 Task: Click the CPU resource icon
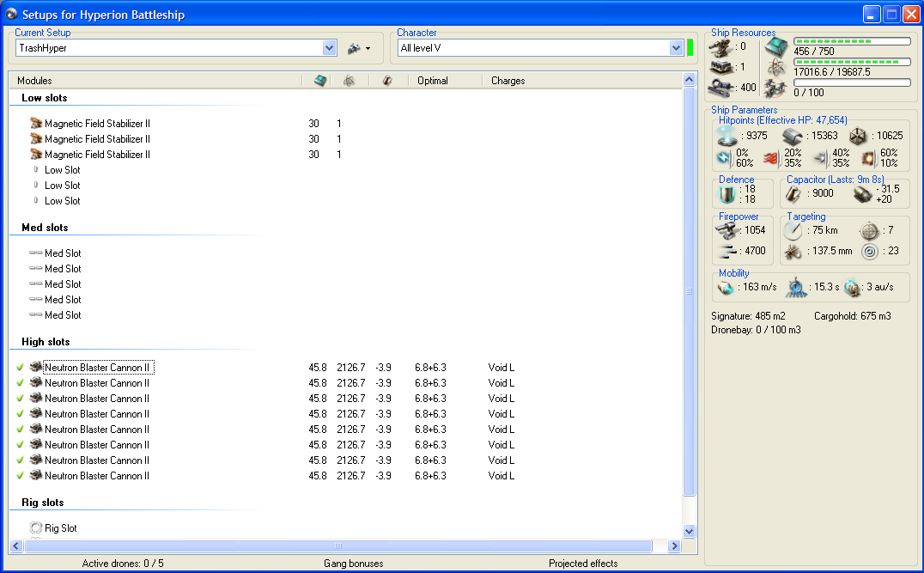point(776,47)
